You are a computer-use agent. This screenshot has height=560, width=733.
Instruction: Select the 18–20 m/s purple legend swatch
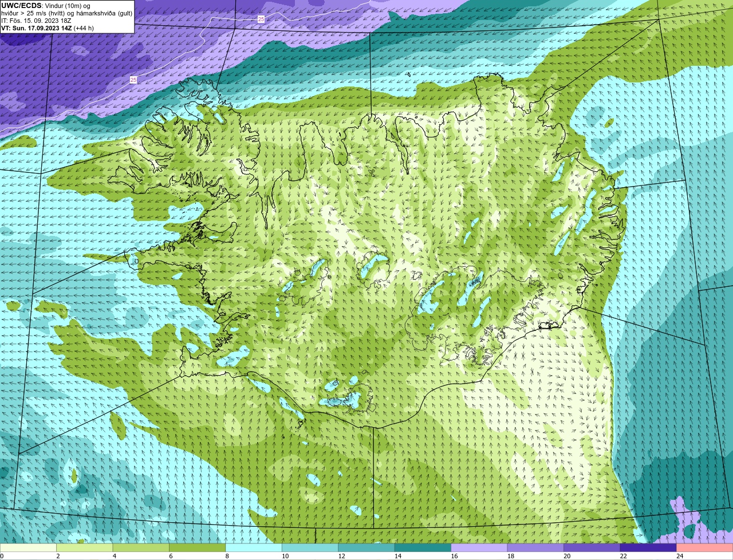tap(536, 547)
